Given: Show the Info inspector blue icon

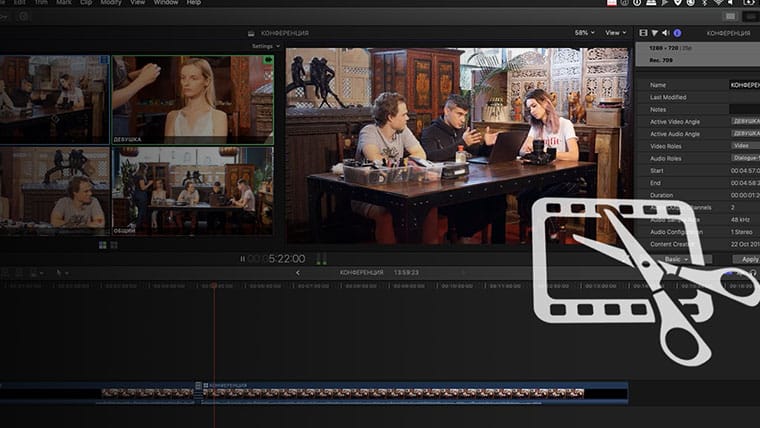Looking at the screenshot, I should click(677, 33).
